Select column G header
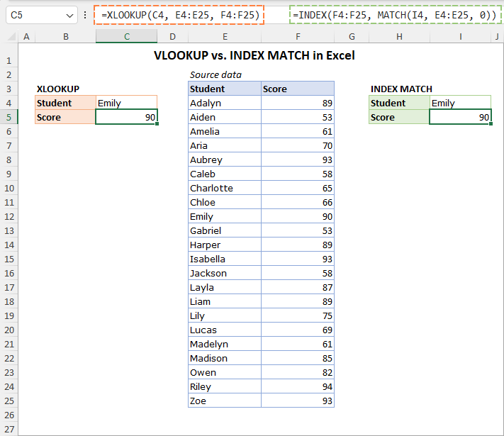The width and height of the screenshot is (504, 436). (352, 37)
